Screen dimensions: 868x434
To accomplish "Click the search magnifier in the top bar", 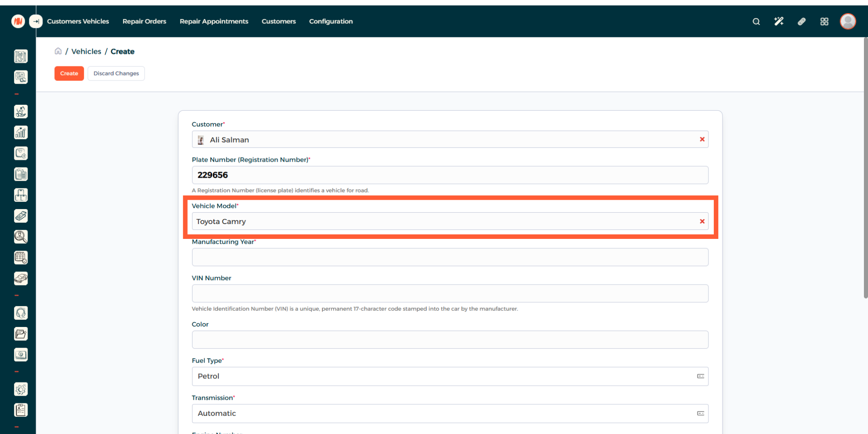I will (x=756, y=21).
